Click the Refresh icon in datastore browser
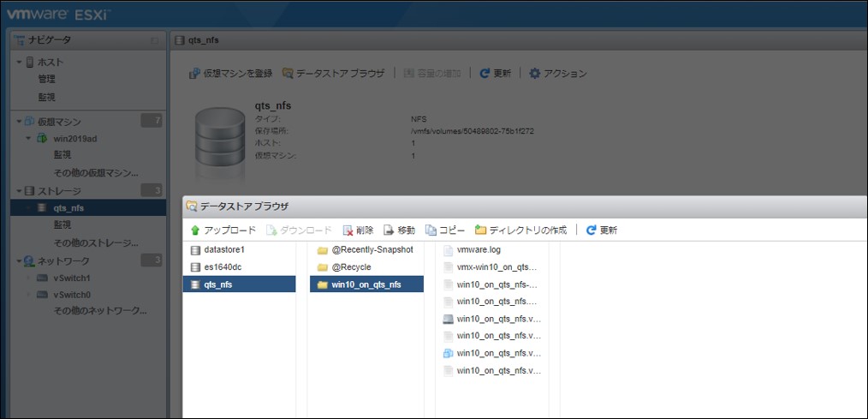 click(x=591, y=230)
